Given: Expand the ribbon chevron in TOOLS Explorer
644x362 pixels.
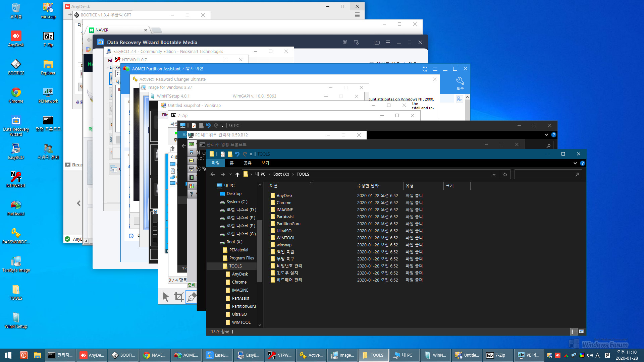Looking at the screenshot, I should (x=575, y=163).
